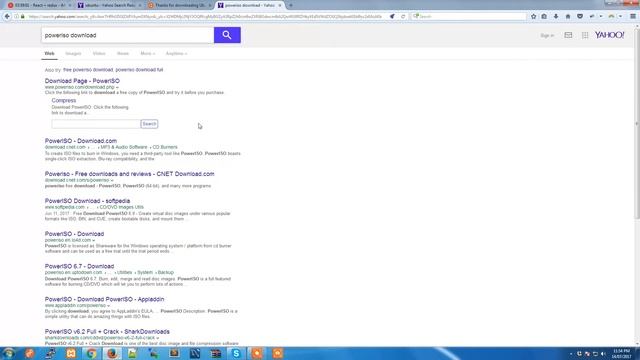The image size is (640, 360).
Task: Go to the Firefox home page icon
Action: (x=568, y=16)
